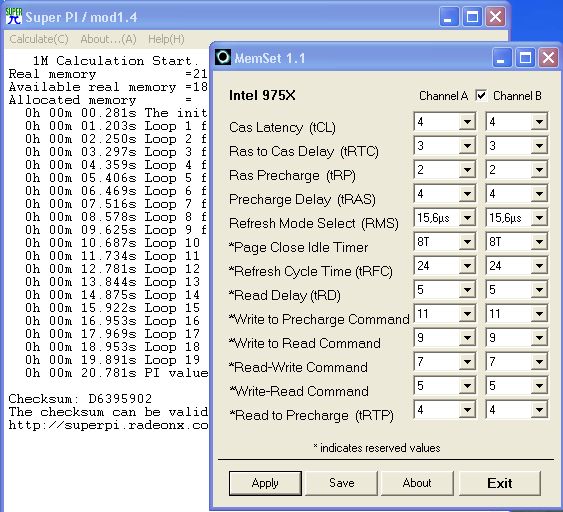
Task: Click the 'Channel B' column label
Action: click(517, 96)
